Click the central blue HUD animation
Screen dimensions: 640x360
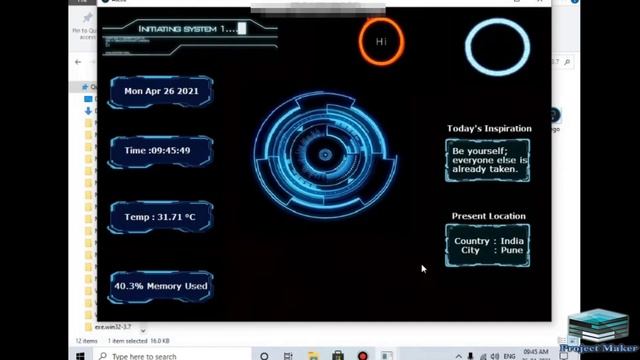(x=325, y=155)
